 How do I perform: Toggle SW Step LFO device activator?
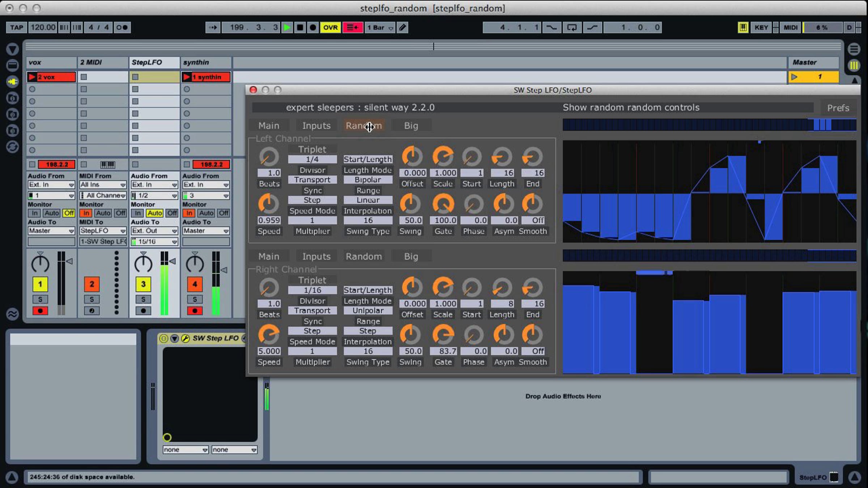(x=163, y=338)
